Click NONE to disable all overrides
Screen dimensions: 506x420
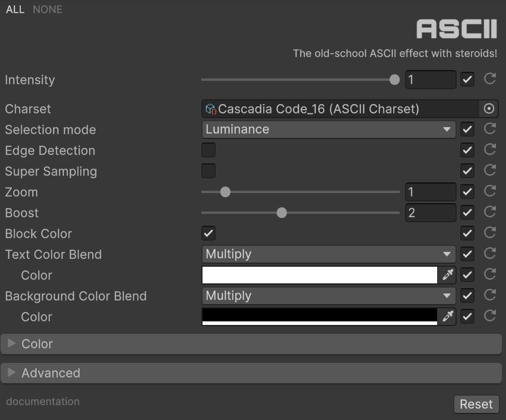pyautogui.click(x=48, y=10)
